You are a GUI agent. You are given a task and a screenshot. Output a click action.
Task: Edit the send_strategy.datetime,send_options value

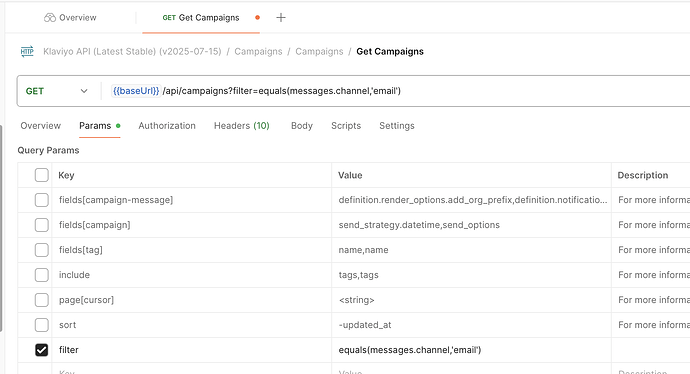pos(471,225)
